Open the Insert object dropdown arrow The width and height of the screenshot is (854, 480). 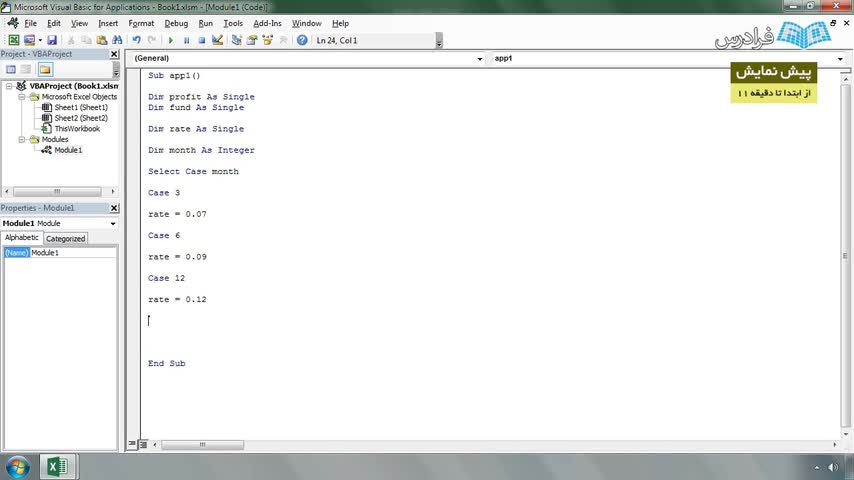pyautogui.click(x=40, y=40)
